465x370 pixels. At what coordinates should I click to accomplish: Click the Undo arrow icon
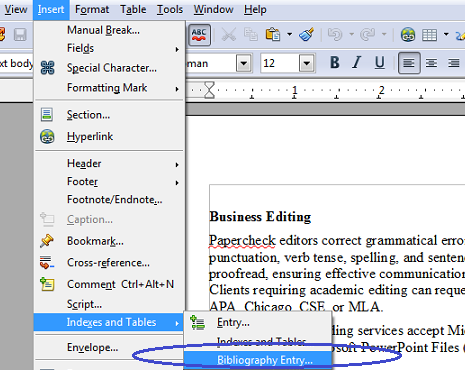pyautogui.click(x=335, y=34)
